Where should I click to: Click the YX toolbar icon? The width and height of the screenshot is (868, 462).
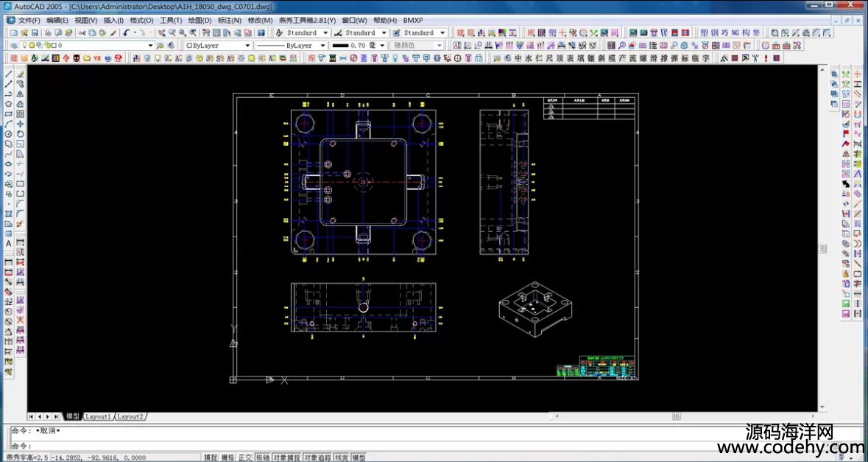point(97,57)
